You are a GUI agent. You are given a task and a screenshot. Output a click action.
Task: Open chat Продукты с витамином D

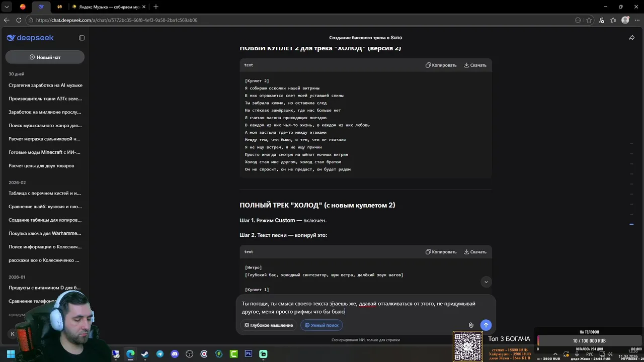[x=45, y=288]
